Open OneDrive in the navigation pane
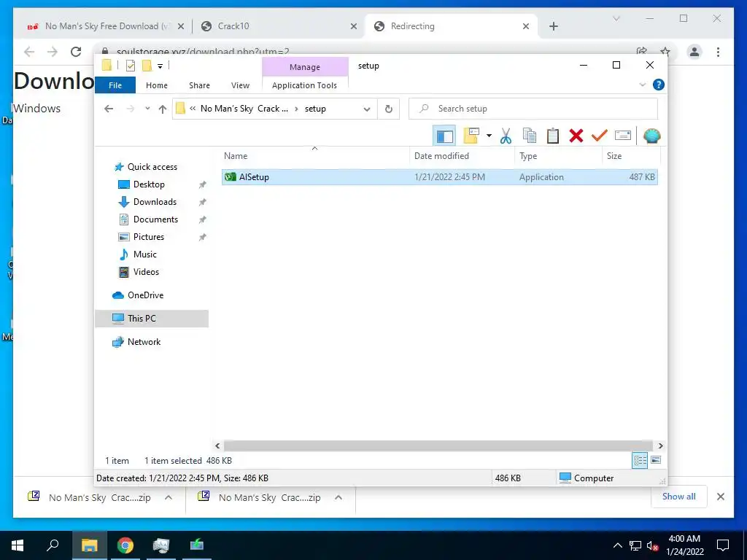 (145, 295)
